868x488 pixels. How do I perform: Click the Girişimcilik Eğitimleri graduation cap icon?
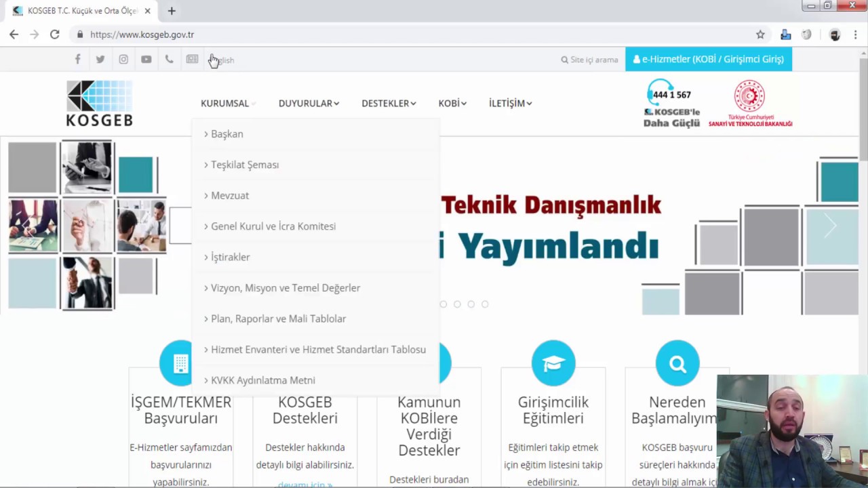[x=553, y=363]
